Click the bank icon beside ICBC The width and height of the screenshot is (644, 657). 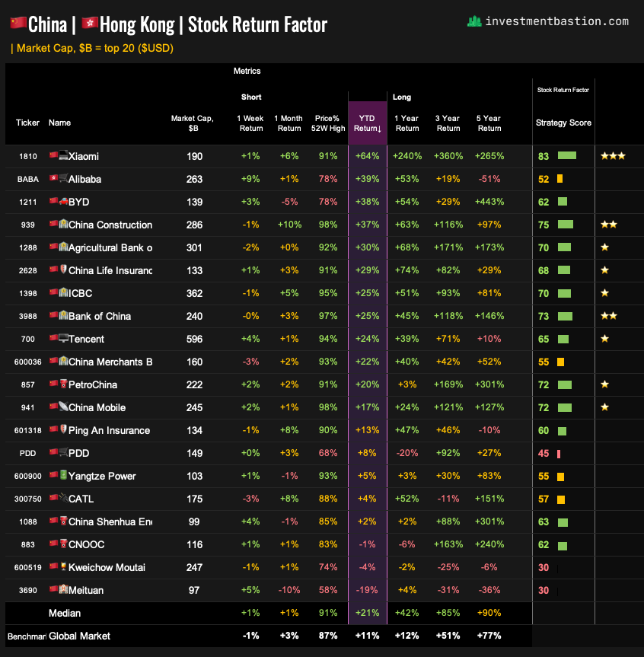pos(63,292)
